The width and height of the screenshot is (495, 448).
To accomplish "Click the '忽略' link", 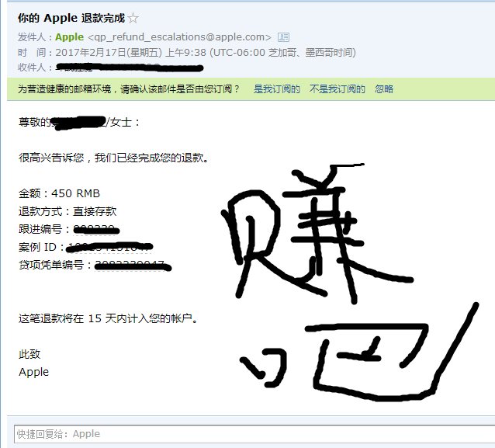I will pyautogui.click(x=384, y=89).
